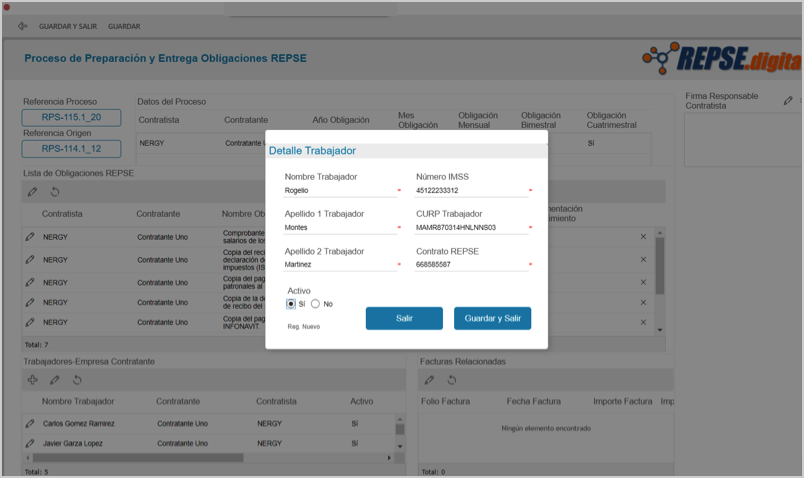Click row pencil for Copia del pago patronales obligation
This screenshot has height=478, width=804.
tap(30, 282)
